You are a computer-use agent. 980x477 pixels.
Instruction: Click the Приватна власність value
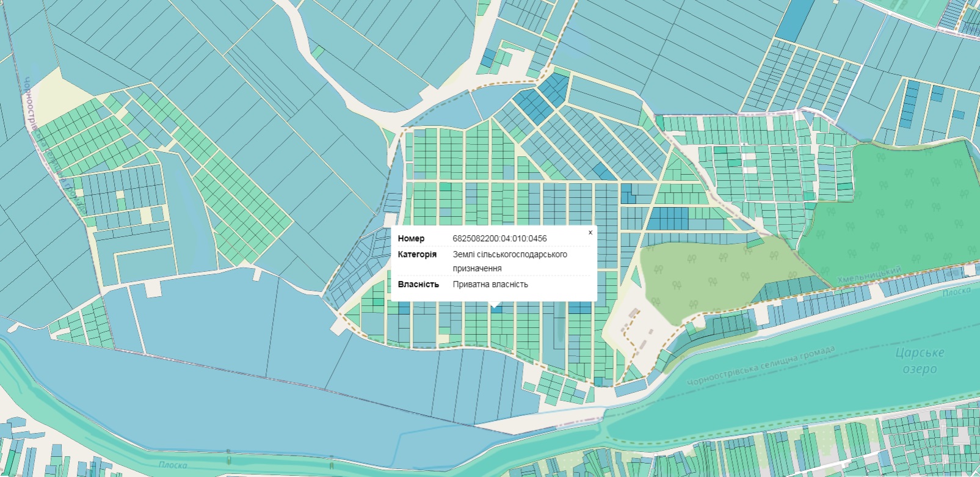(490, 285)
